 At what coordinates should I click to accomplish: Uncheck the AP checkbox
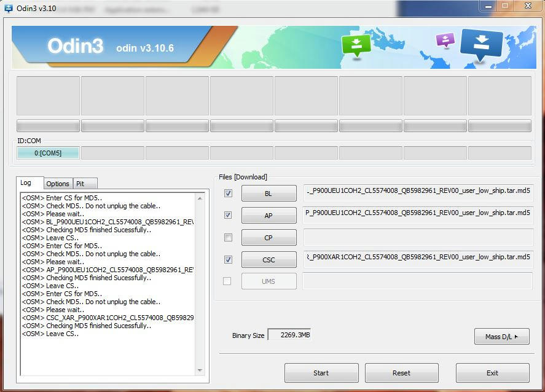click(227, 216)
